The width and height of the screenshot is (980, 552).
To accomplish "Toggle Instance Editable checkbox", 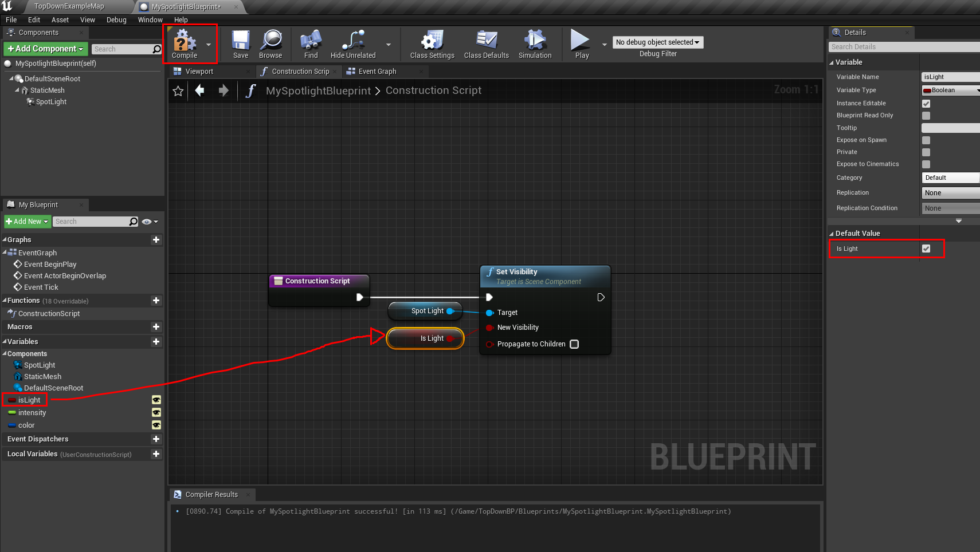I will click(x=926, y=104).
